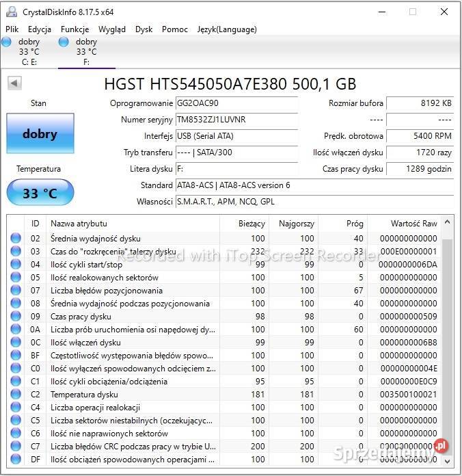
Task: Click the buffer size field 8192 KB
Action: (420, 103)
